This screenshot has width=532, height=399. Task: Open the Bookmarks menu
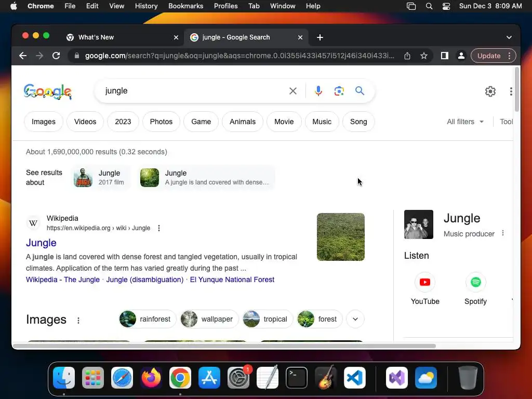pyautogui.click(x=185, y=6)
